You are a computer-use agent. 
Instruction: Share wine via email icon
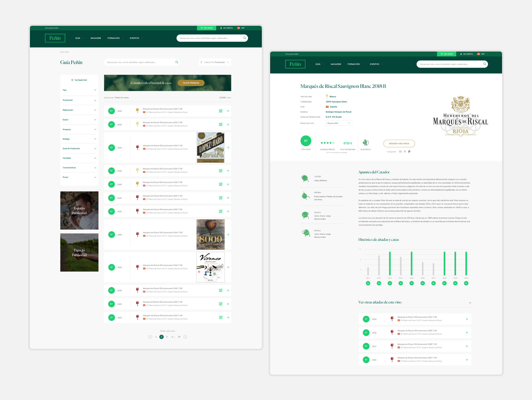click(400, 152)
